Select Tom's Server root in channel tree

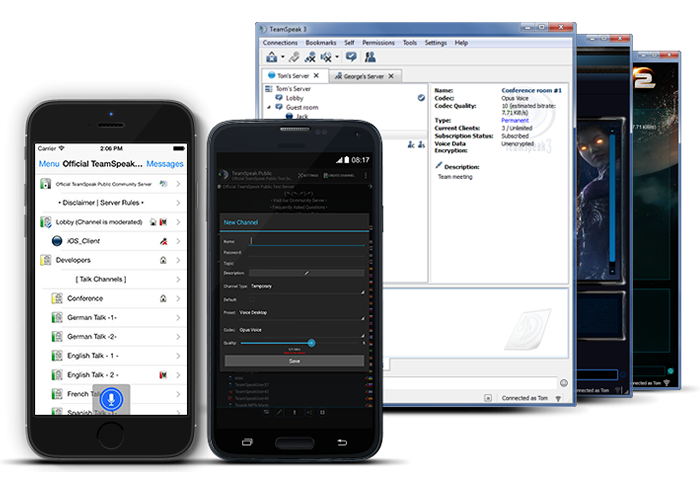(292, 89)
